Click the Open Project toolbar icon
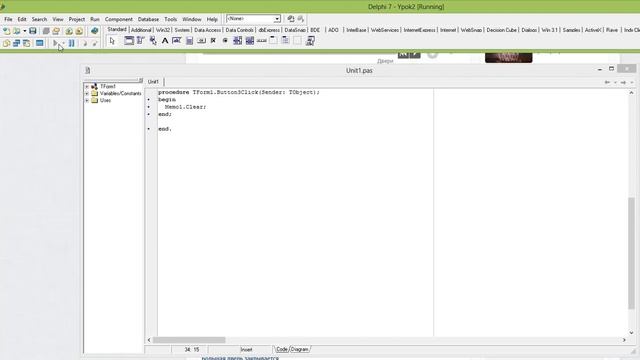The image size is (640, 360). [x=56, y=31]
